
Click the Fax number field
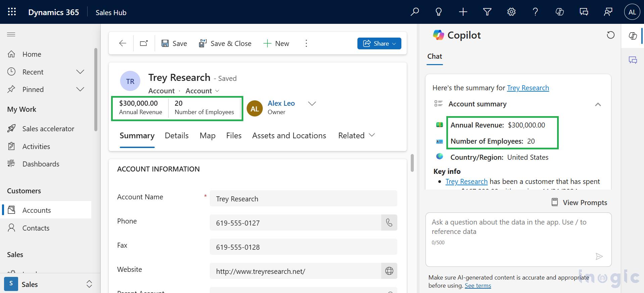pyautogui.click(x=303, y=247)
